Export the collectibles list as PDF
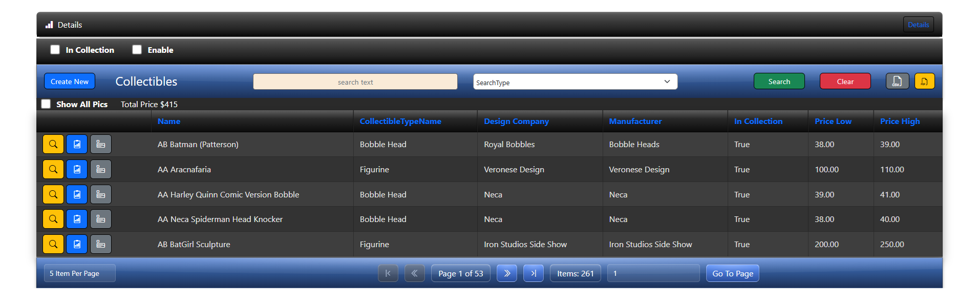The width and height of the screenshot is (980, 301). [924, 81]
